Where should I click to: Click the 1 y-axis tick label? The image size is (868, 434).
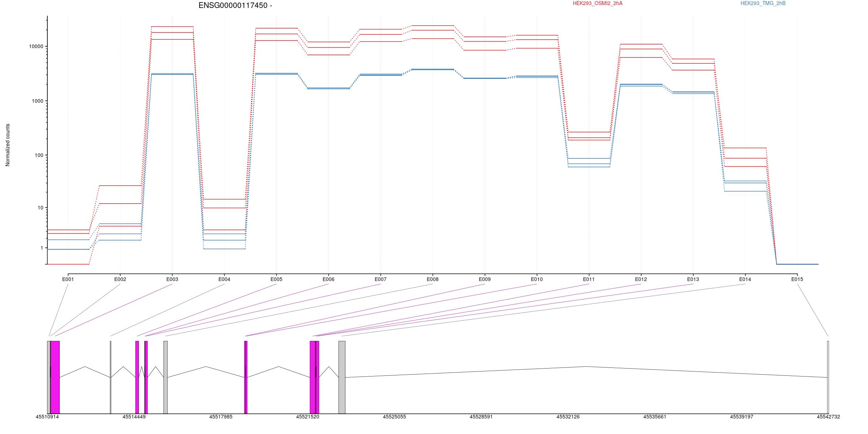(x=42, y=248)
